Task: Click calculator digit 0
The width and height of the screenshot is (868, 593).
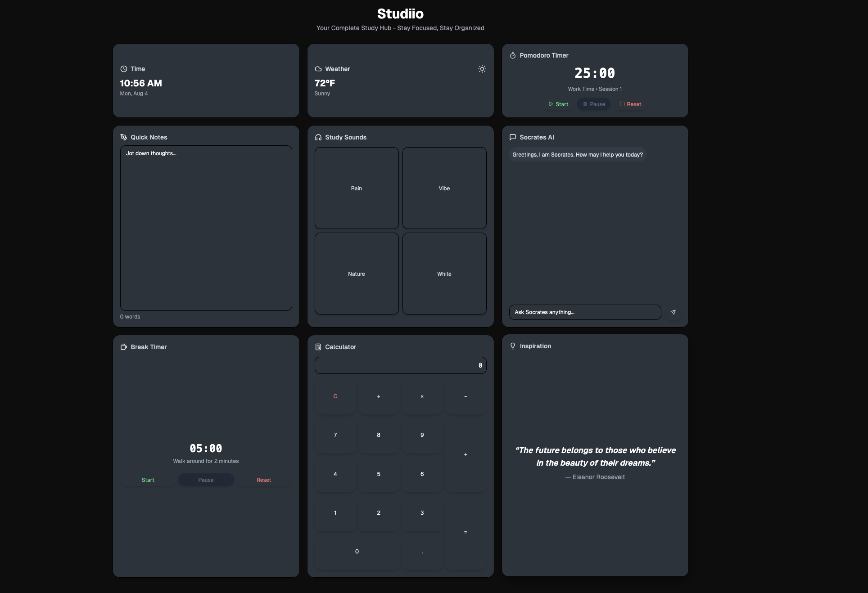Action: click(357, 552)
